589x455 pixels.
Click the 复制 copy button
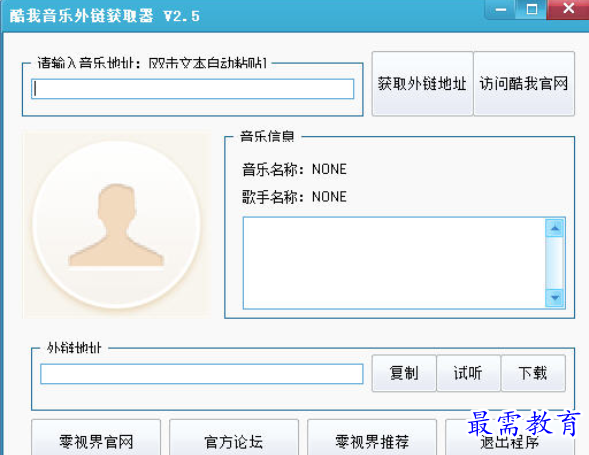pos(404,373)
